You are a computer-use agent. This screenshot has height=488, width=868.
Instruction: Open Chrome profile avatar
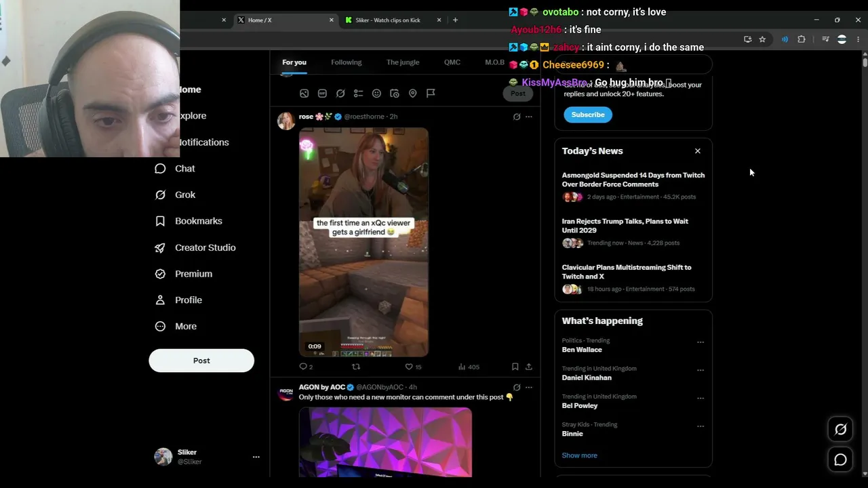pos(842,39)
